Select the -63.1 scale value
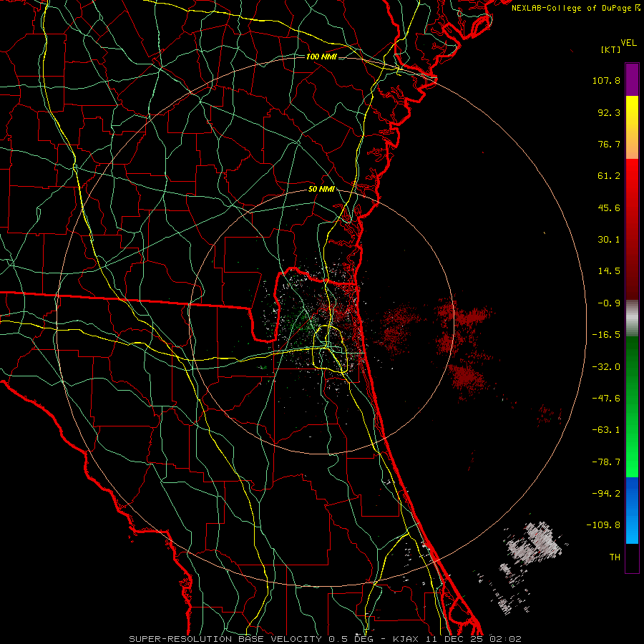Image resolution: width=644 pixels, height=644 pixels. click(606, 430)
